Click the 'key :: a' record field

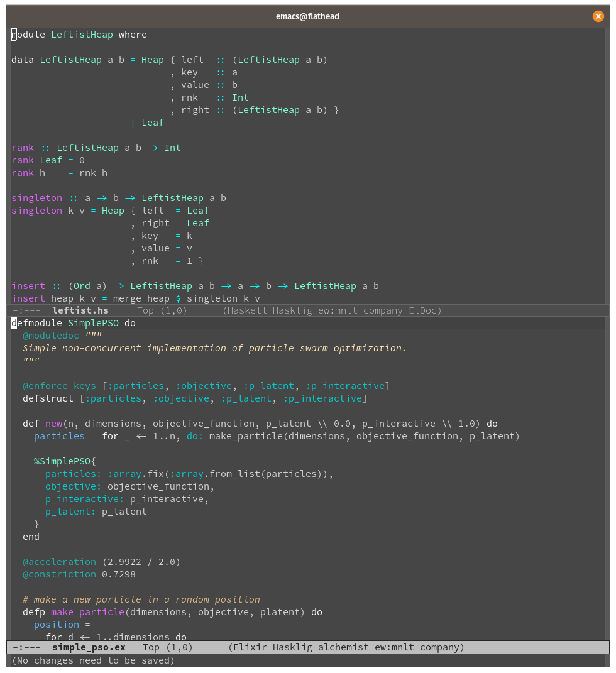pyautogui.click(x=209, y=72)
